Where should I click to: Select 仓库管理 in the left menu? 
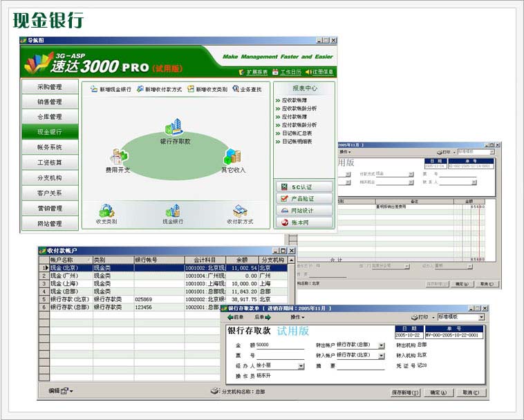click(50, 117)
